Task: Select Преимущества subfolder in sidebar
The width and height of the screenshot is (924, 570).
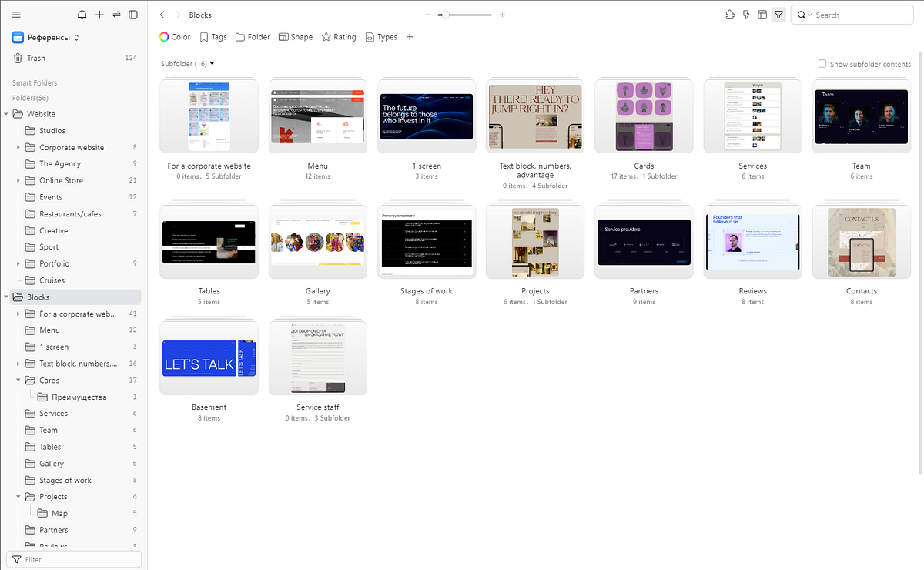Action: point(77,397)
